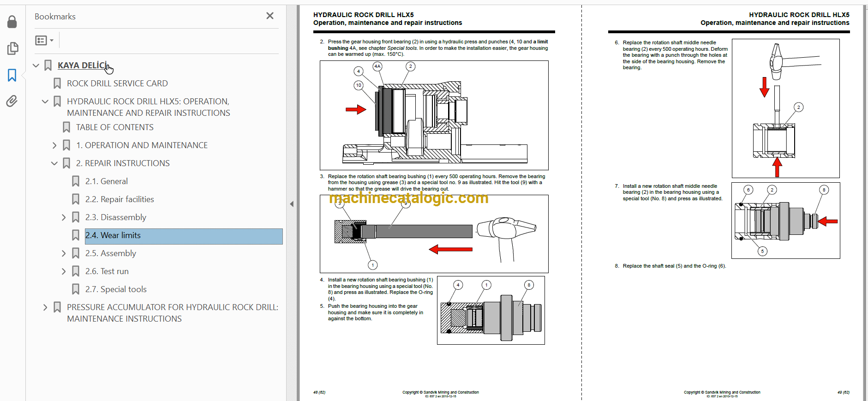The image size is (868, 401).
Task: Jump to HYDRAULIC ROCK DRILL HLX5 instructions bookmark
Action: pos(149,107)
